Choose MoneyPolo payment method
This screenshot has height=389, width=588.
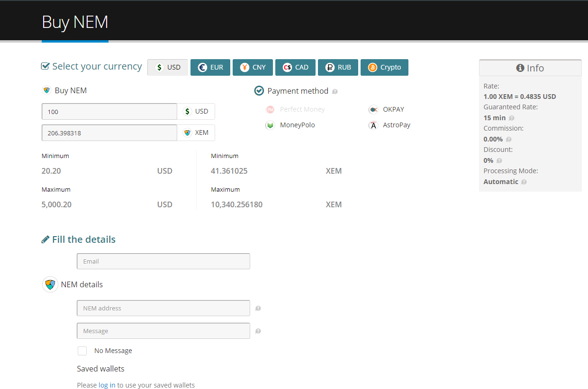297,125
